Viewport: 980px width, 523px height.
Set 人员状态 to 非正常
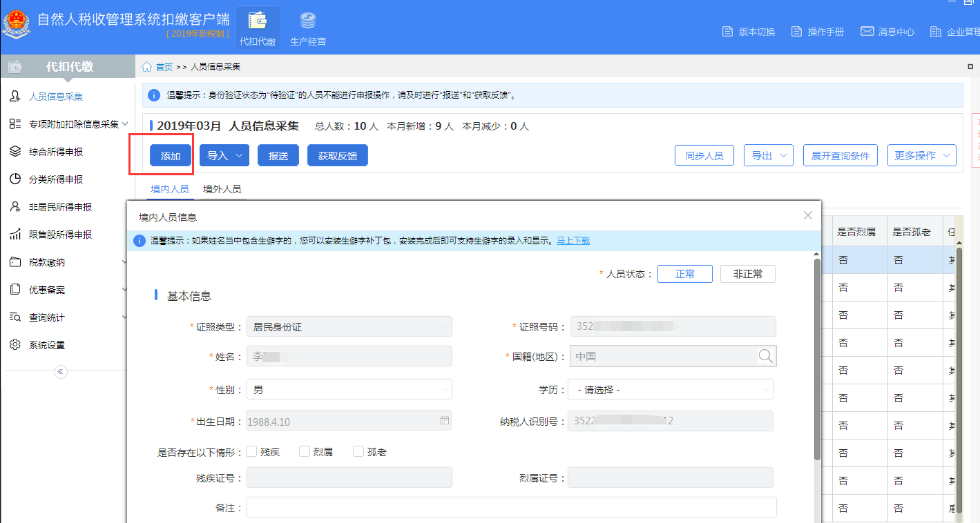[748, 274]
